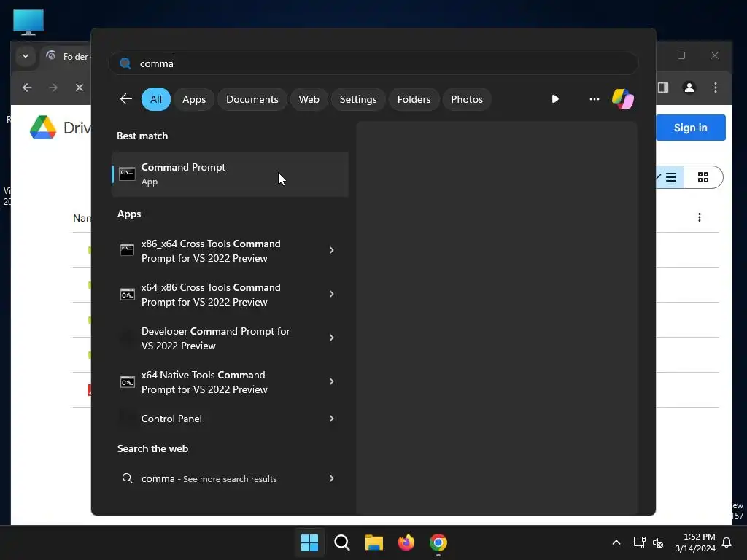This screenshot has height=560, width=747.
Task: Click the Google Drive logo
Action: (43, 128)
